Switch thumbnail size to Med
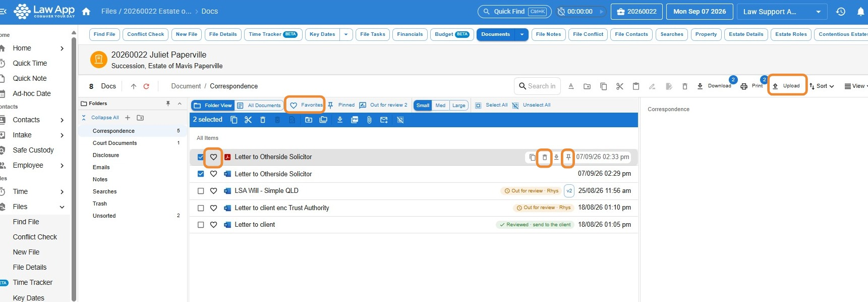Viewport: 868px width, 302px height. pyautogui.click(x=440, y=106)
